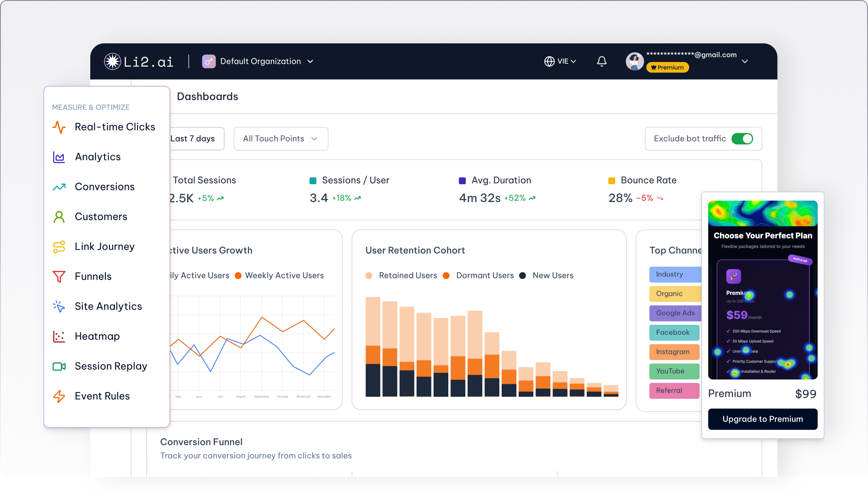Screen dimensions: 868x503
Task: Click the Customers person icon
Action: click(59, 217)
